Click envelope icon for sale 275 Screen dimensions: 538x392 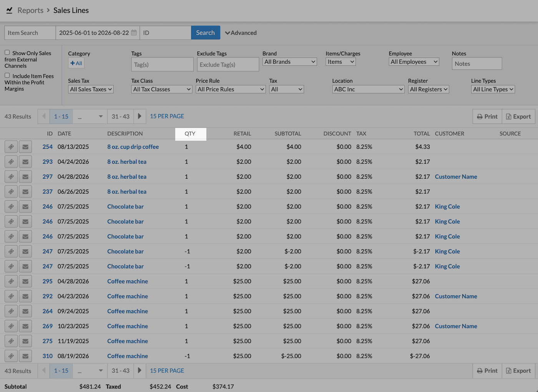coord(25,341)
